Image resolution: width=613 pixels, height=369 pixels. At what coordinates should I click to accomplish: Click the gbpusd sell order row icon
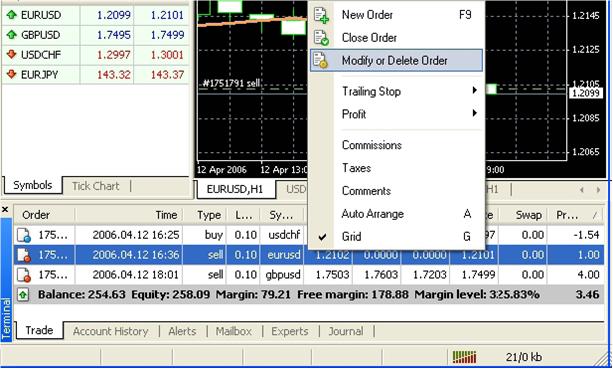click(24, 275)
